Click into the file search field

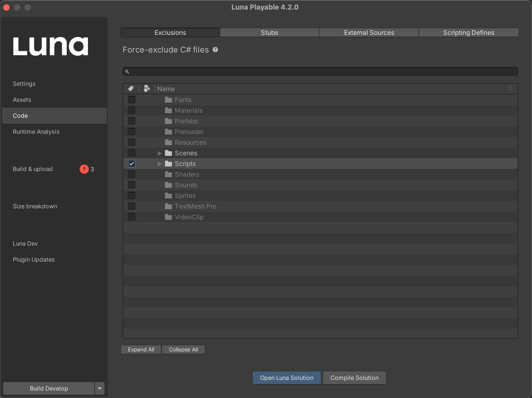point(320,71)
